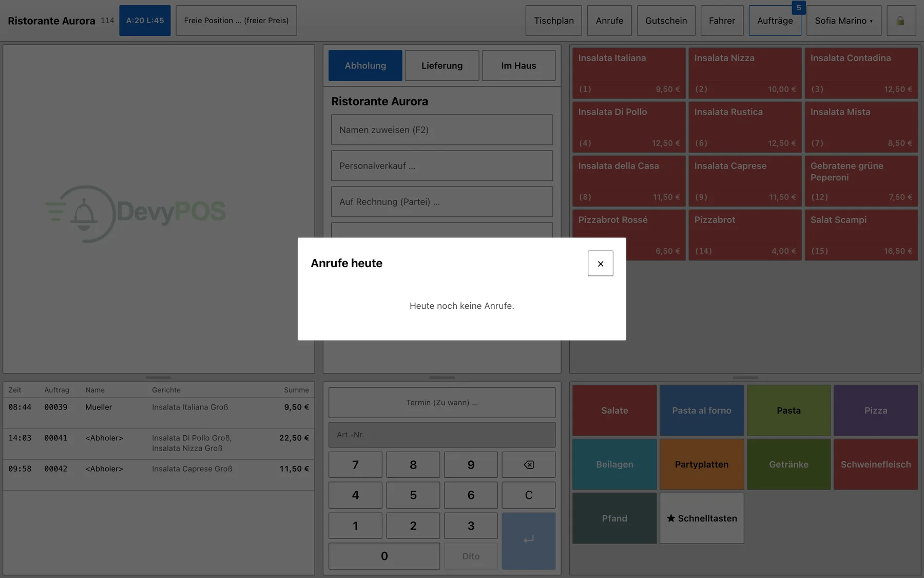Click the A:20 L:45 time indicator
Image resolution: width=924 pixels, height=578 pixels.
[145, 21]
